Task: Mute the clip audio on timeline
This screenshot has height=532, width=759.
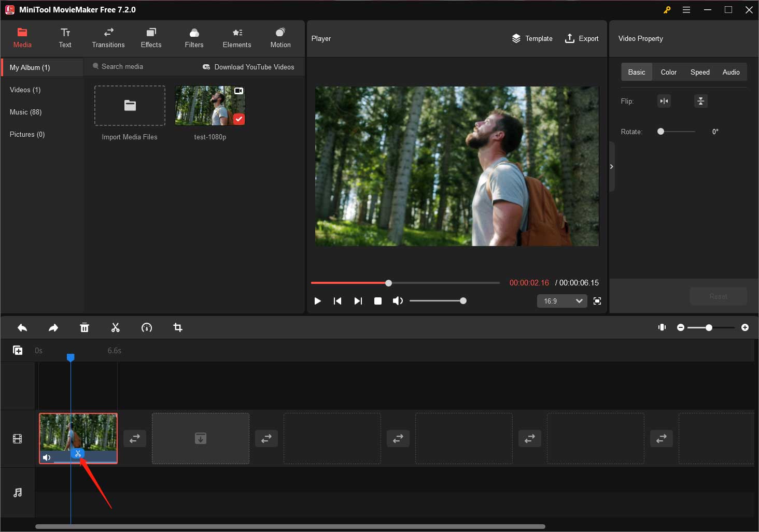Action: pos(47,457)
